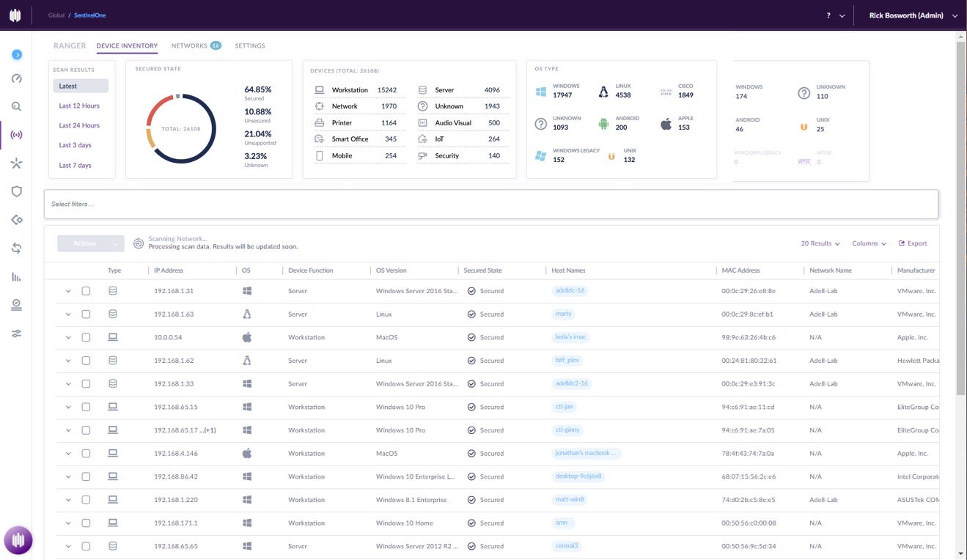Image resolution: width=967 pixels, height=560 pixels.
Task: Click the blue sidebar expand arrow icon
Action: [x=17, y=55]
